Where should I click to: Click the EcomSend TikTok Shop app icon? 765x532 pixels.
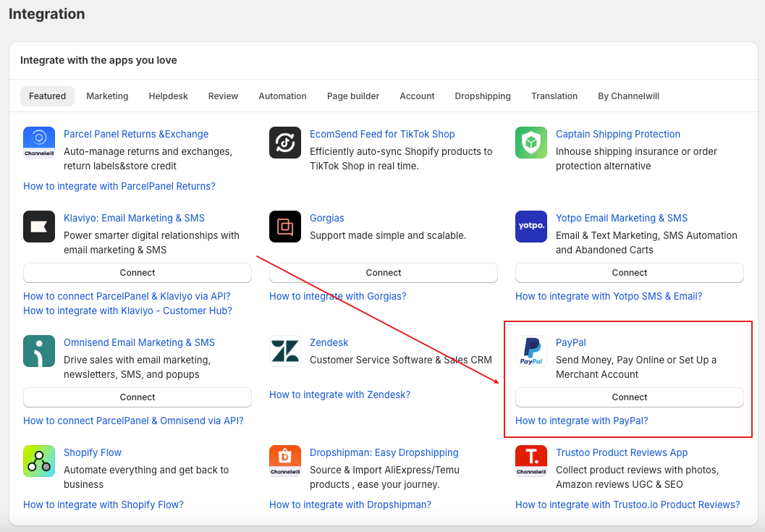click(x=285, y=143)
